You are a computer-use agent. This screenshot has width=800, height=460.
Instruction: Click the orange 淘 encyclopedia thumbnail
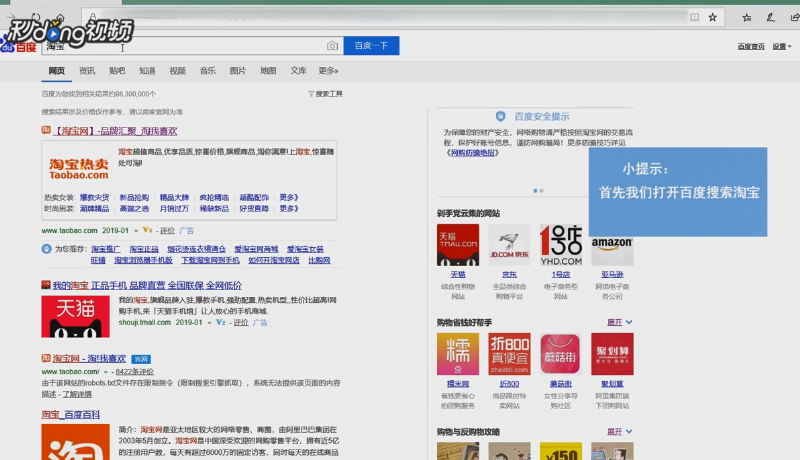76,442
